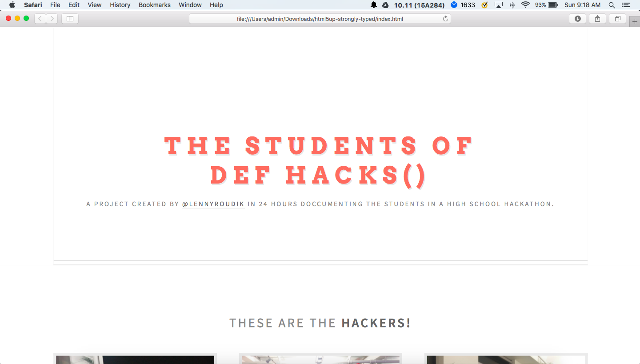Open Spotlight search magnifier icon
Viewport: 640px width, 364px height.
tap(612, 5)
